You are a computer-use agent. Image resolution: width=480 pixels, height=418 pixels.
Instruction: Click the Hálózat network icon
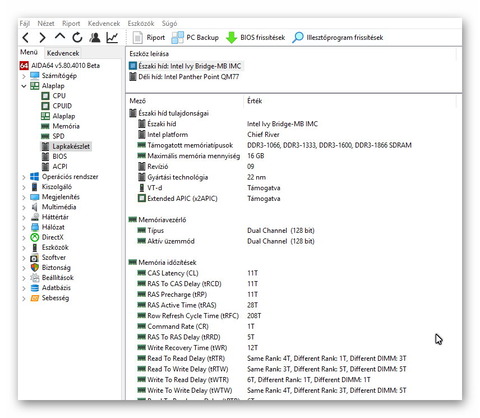(x=35, y=227)
